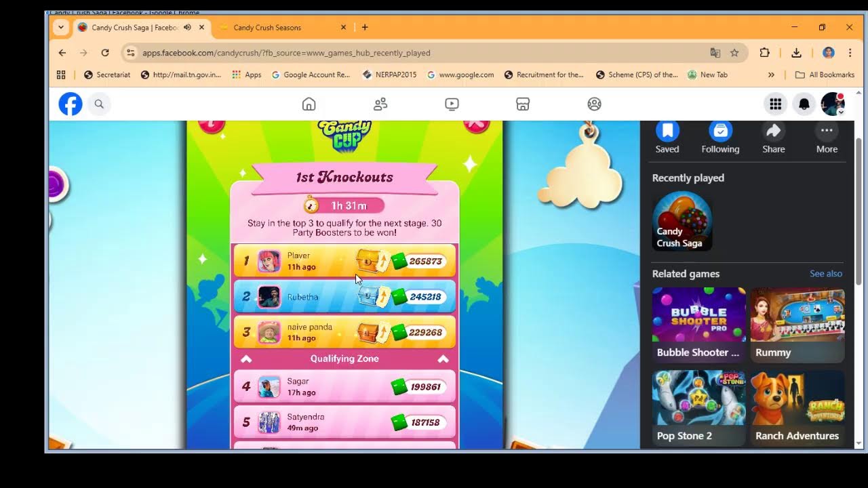
Task: Open Facebook Marketplace icon
Action: [523, 104]
